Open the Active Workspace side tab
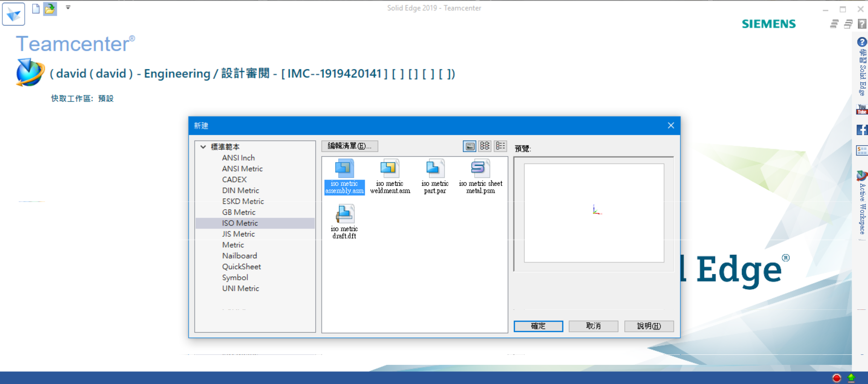The width and height of the screenshot is (868, 384). coord(862,202)
